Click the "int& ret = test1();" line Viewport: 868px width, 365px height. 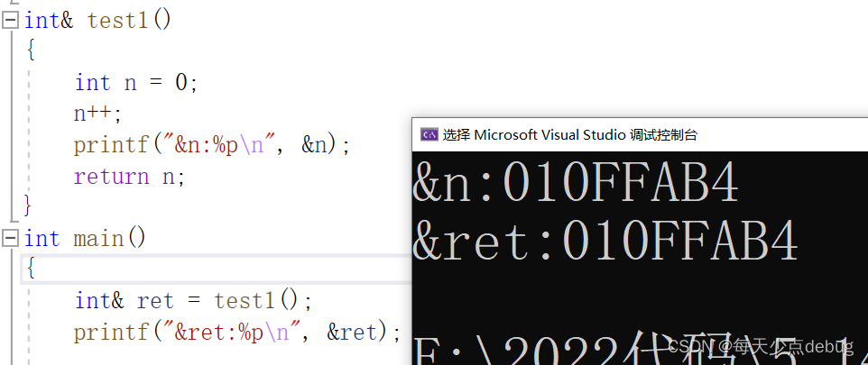[194, 301]
